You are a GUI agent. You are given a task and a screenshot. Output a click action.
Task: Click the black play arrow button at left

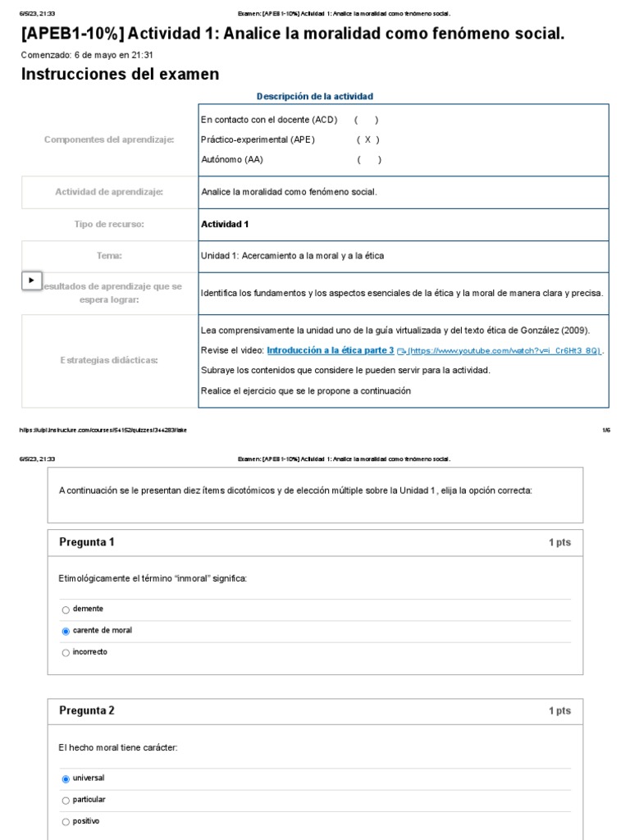tap(31, 281)
